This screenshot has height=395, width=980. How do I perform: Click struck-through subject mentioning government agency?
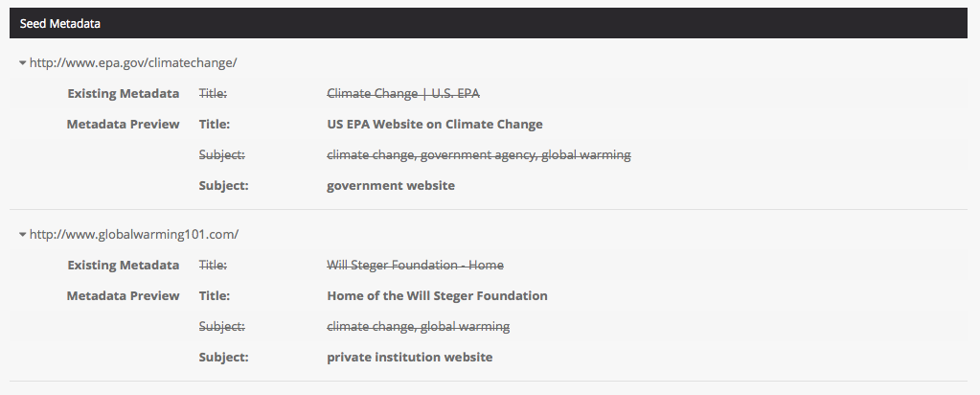[x=478, y=155]
